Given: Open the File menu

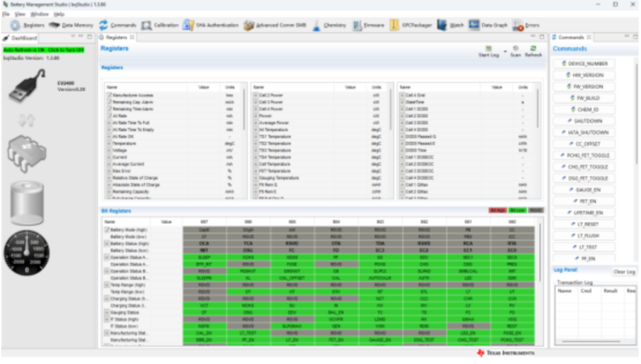Looking at the screenshot, I should pyautogui.click(x=6, y=14).
